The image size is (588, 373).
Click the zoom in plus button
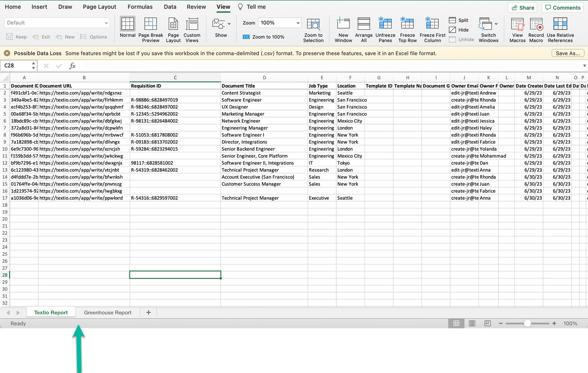(x=554, y=323)
